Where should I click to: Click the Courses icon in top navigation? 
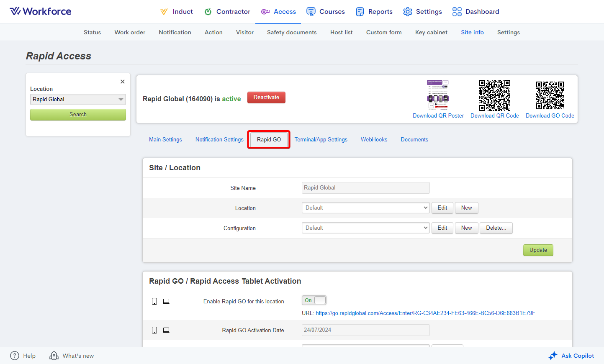pyautogui.click(x=311, y=12)
